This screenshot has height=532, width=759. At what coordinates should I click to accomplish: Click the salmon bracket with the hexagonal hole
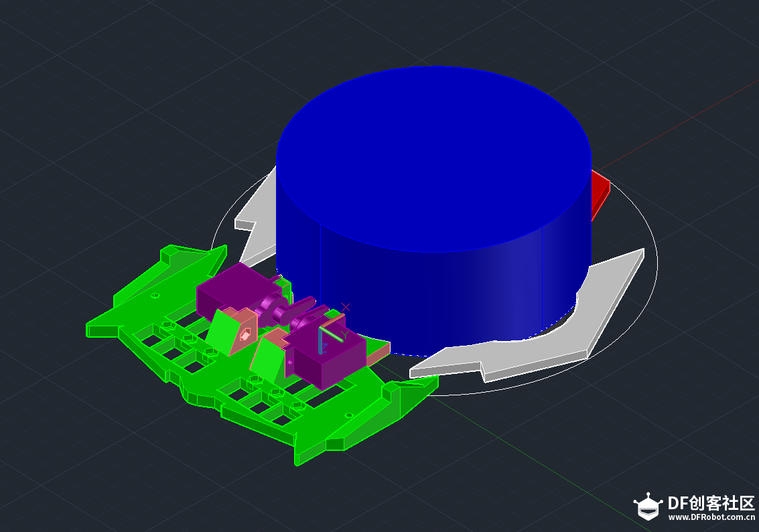click(243, 330)
